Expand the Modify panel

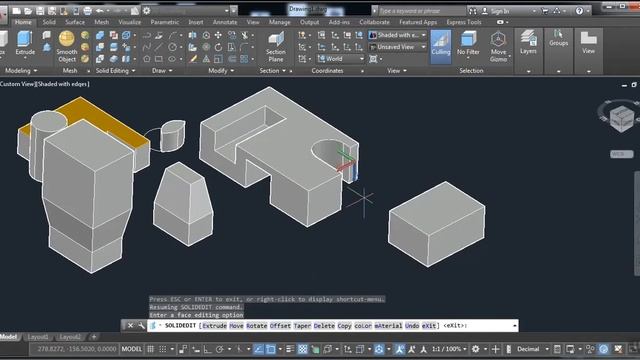tap(221, 71)
